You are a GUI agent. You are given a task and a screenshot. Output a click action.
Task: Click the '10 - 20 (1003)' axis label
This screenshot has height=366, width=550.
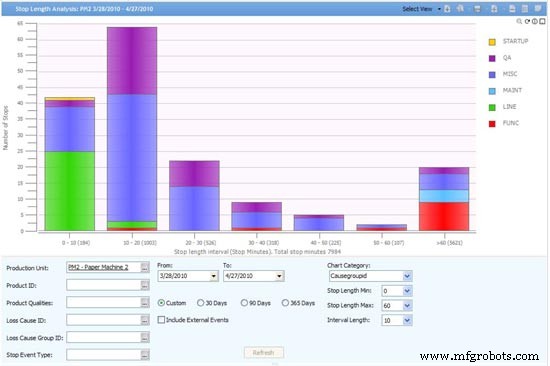(140, 243)
